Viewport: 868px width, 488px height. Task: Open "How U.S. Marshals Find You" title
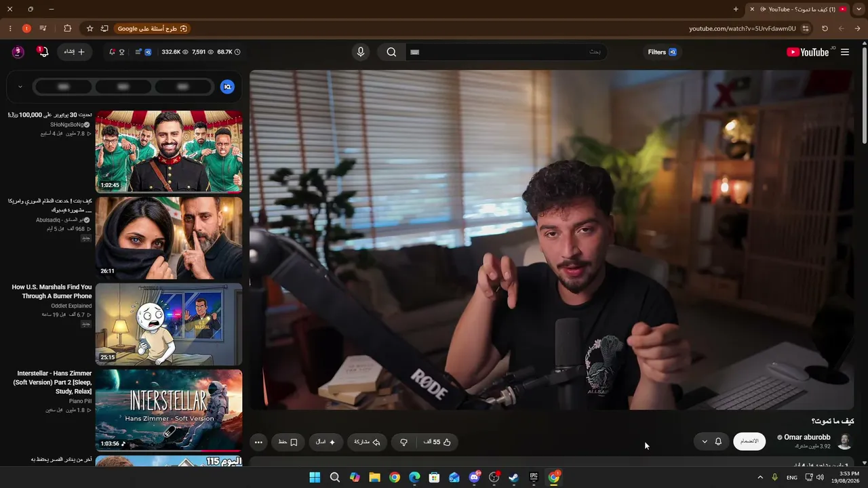coord(52,291)
